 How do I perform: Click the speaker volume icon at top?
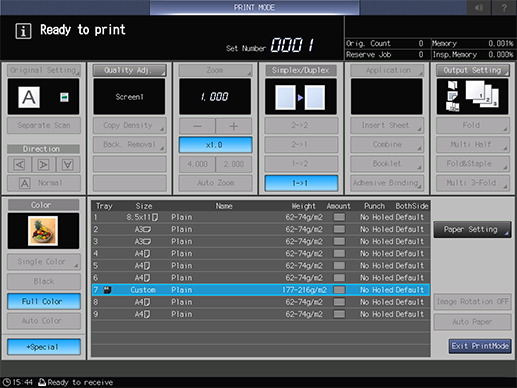click(479, 7)
